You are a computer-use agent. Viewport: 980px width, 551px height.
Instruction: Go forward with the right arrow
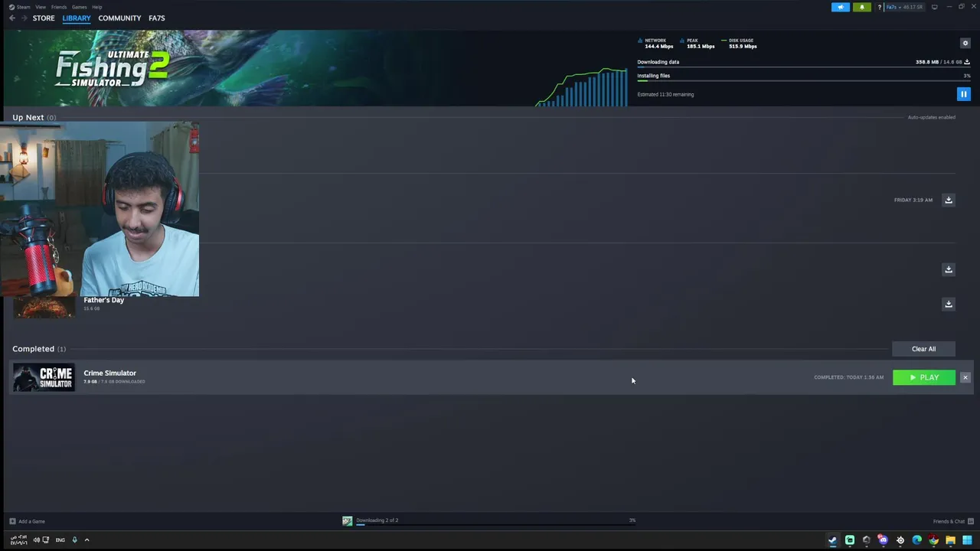(24, 18)
